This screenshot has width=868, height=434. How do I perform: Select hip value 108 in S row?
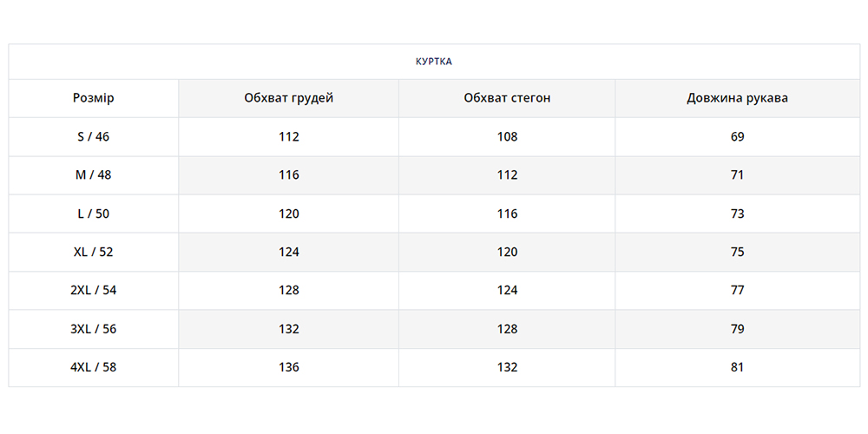508,136
